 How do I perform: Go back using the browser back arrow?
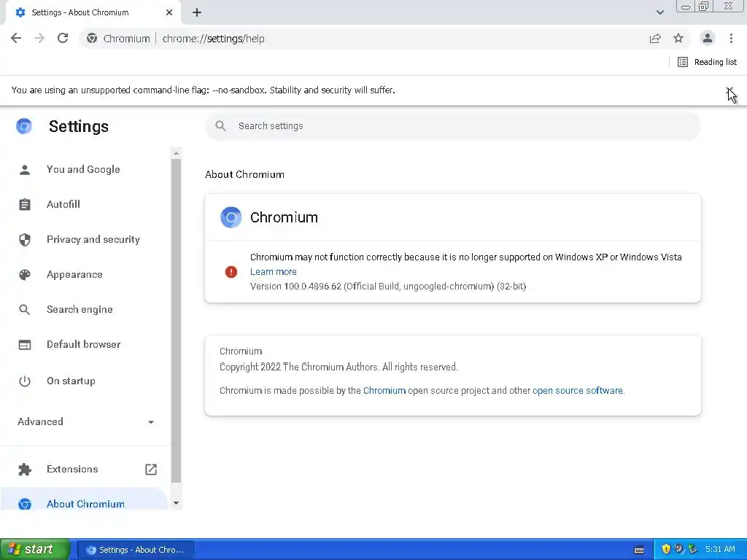[16, 38]
